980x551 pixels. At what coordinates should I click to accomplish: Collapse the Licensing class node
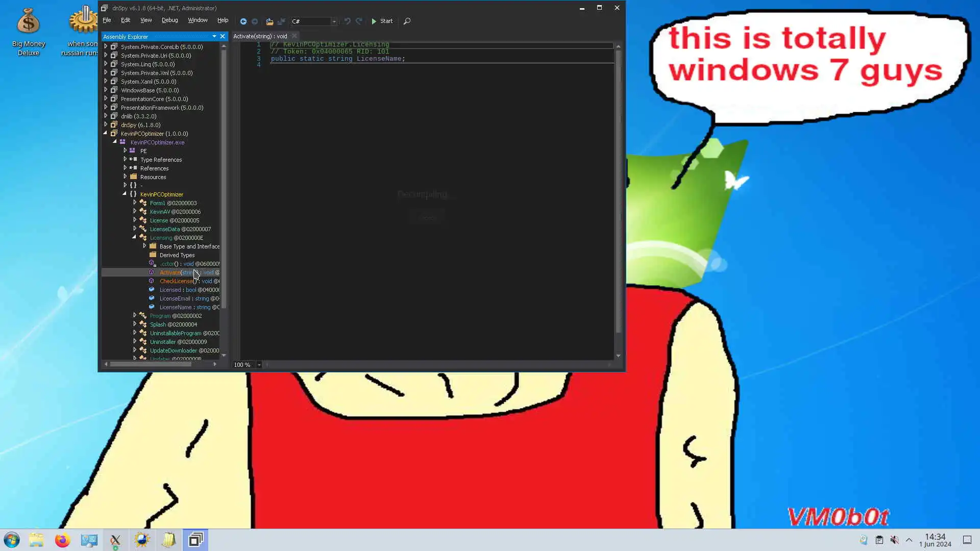click(x=134, y=237)
